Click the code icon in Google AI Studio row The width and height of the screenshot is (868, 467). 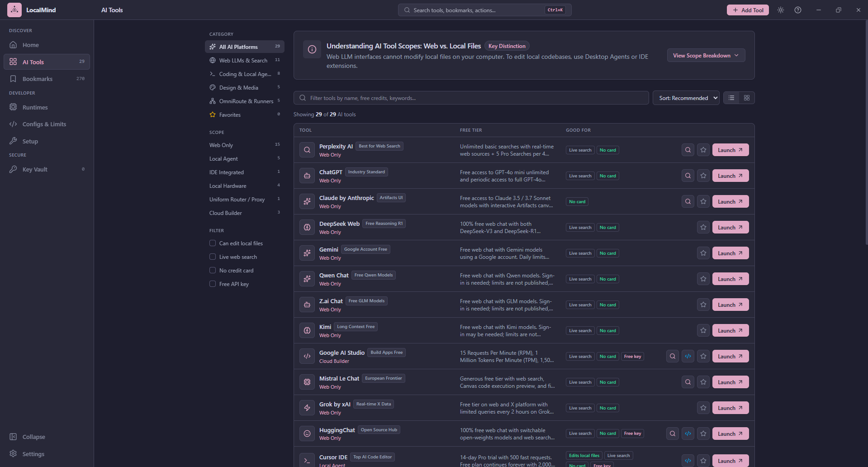point(688,356)
